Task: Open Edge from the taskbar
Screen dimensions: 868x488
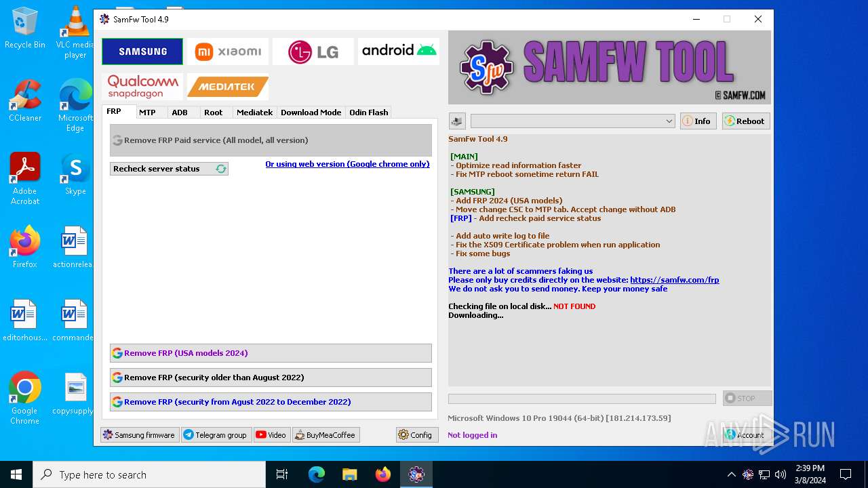Action: pos(317,474)
